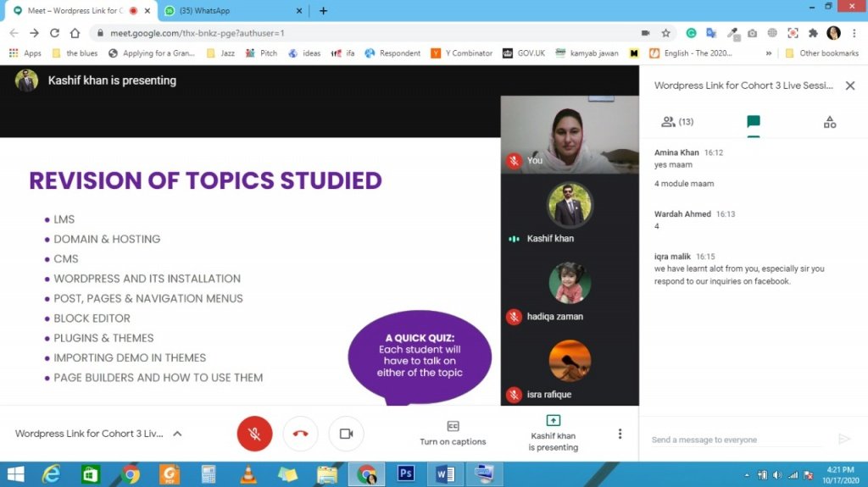Open the Chrome profile avatar
The width and height of the screenshot is (868, 487).
click(834, 33)
